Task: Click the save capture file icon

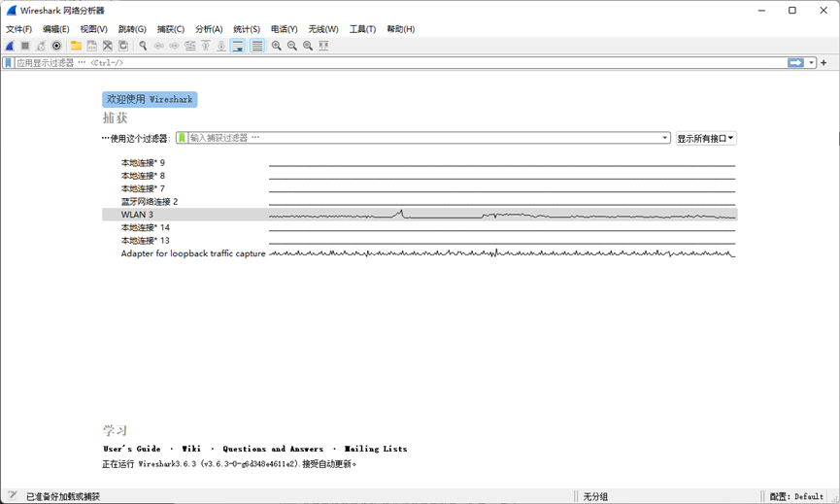Action: [x=91, y=46]
